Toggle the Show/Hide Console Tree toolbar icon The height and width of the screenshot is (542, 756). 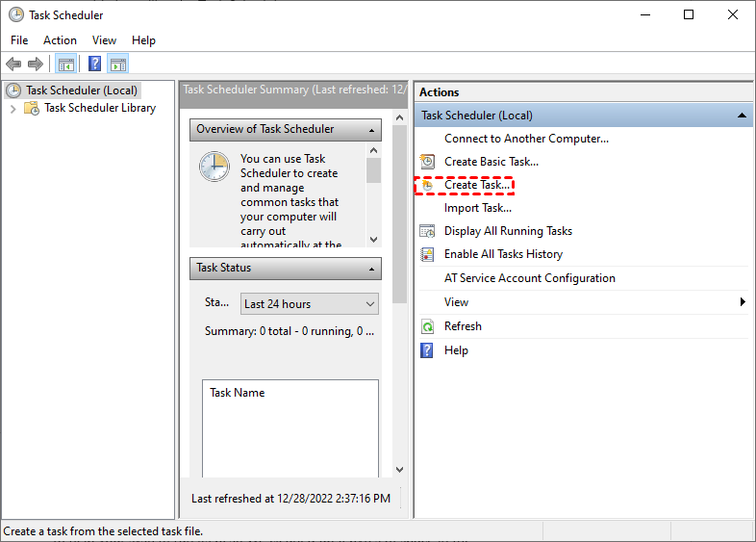tap(66, 64)
